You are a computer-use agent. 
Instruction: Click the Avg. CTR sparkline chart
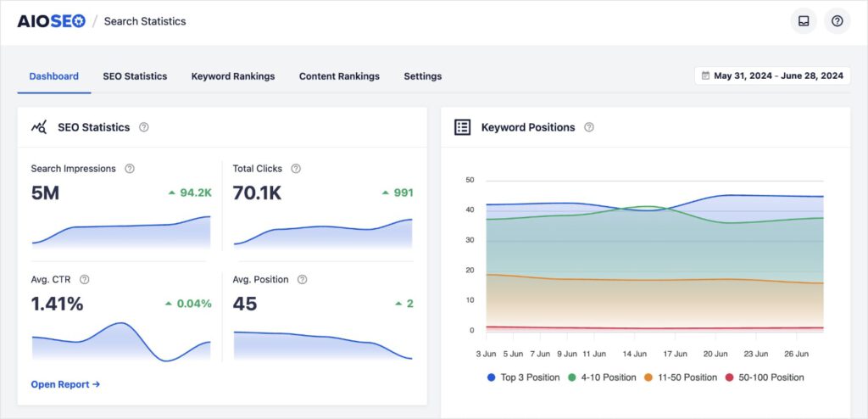[x=121, y=342]
